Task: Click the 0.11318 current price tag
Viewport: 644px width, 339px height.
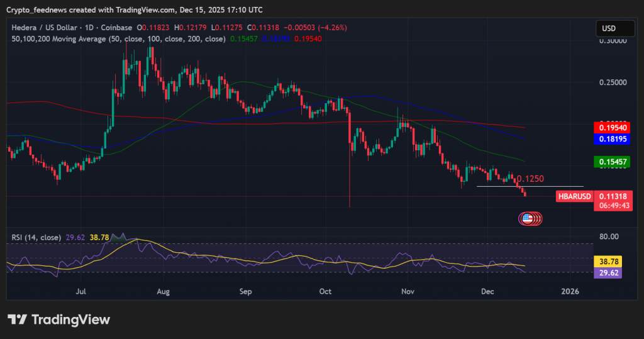Action: pyautogui.click(x=613, y=196)
